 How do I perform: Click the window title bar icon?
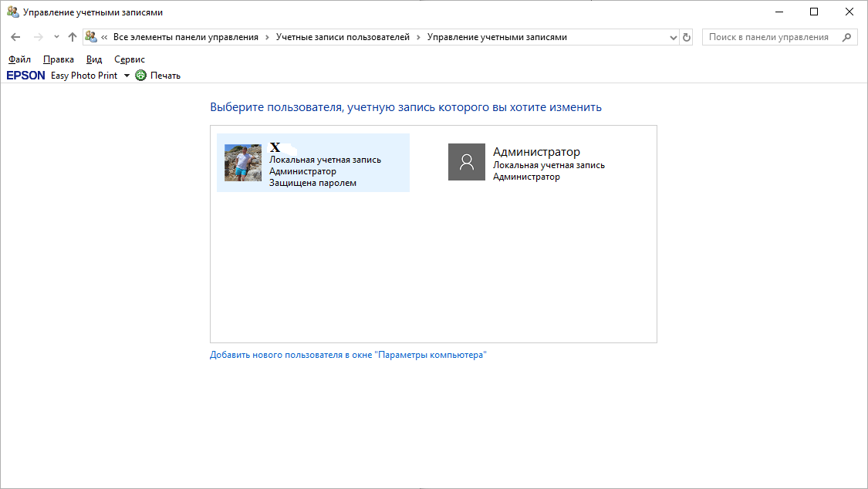[13, 12]
